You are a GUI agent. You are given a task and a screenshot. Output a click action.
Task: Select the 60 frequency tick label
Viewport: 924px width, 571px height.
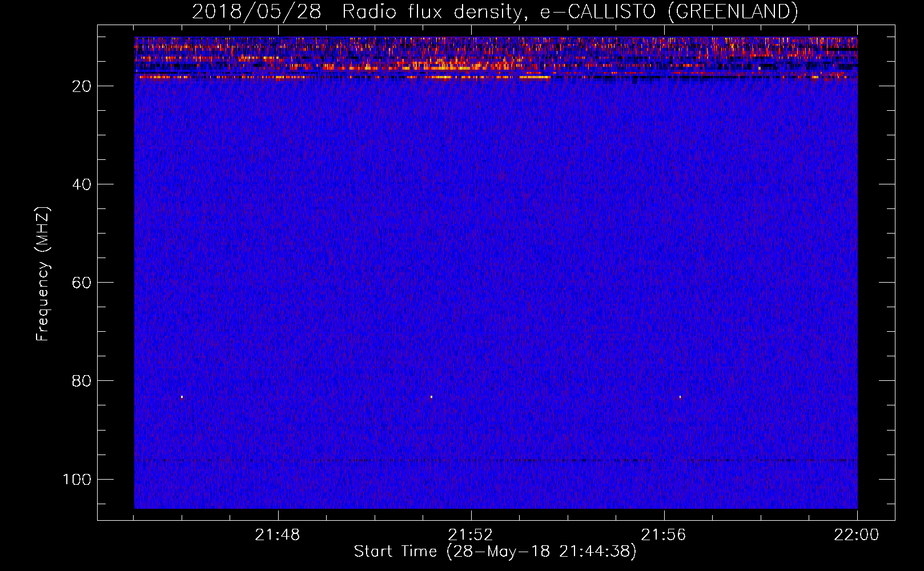(82, 283)
